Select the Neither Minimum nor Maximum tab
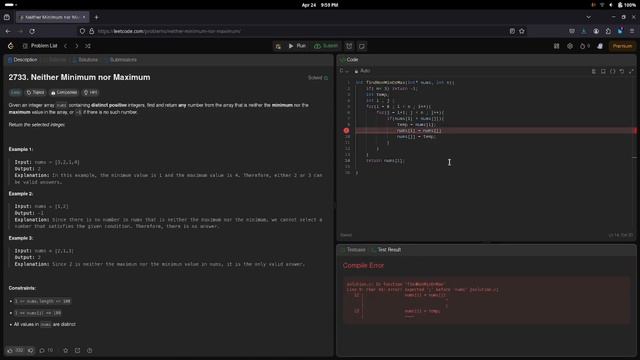 click(52, 17)
